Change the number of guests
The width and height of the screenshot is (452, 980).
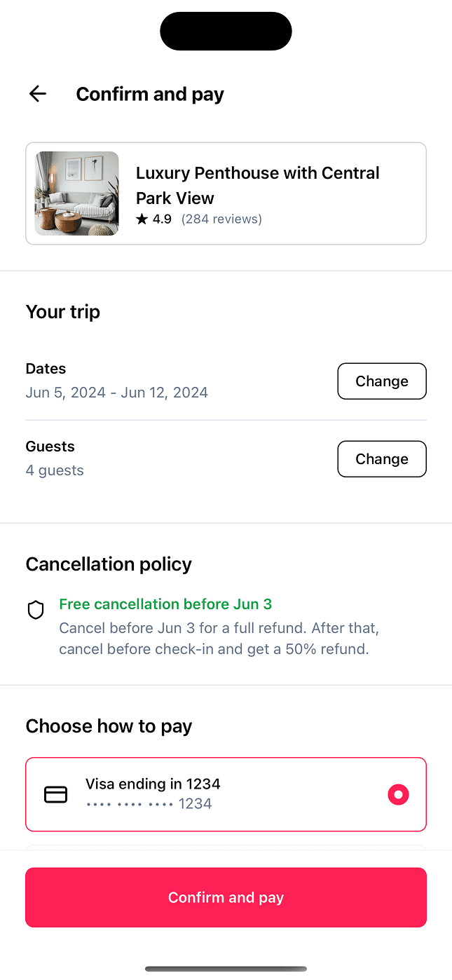(381, 459)
